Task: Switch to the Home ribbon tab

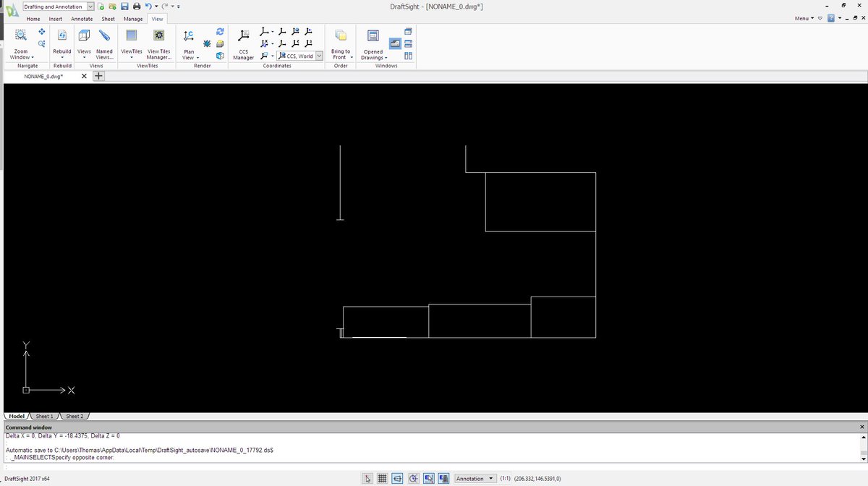Action: pyautogui.click(x=33, y=19)
